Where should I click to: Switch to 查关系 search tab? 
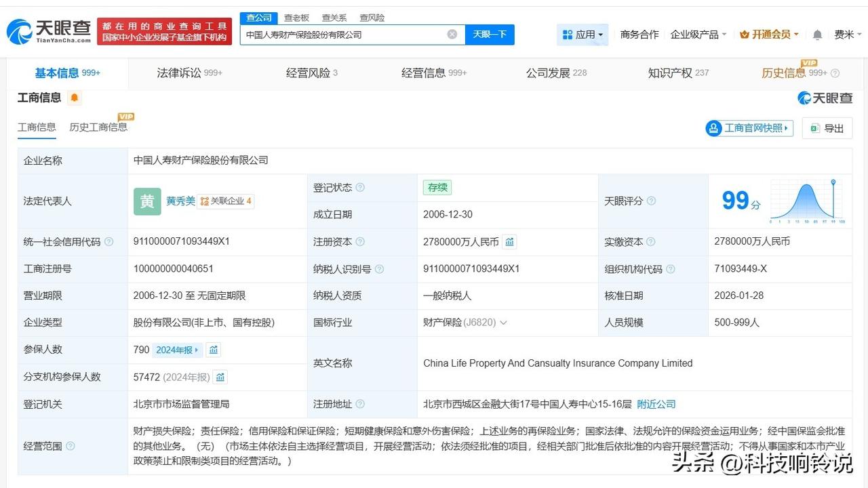(x=334, y=18)
